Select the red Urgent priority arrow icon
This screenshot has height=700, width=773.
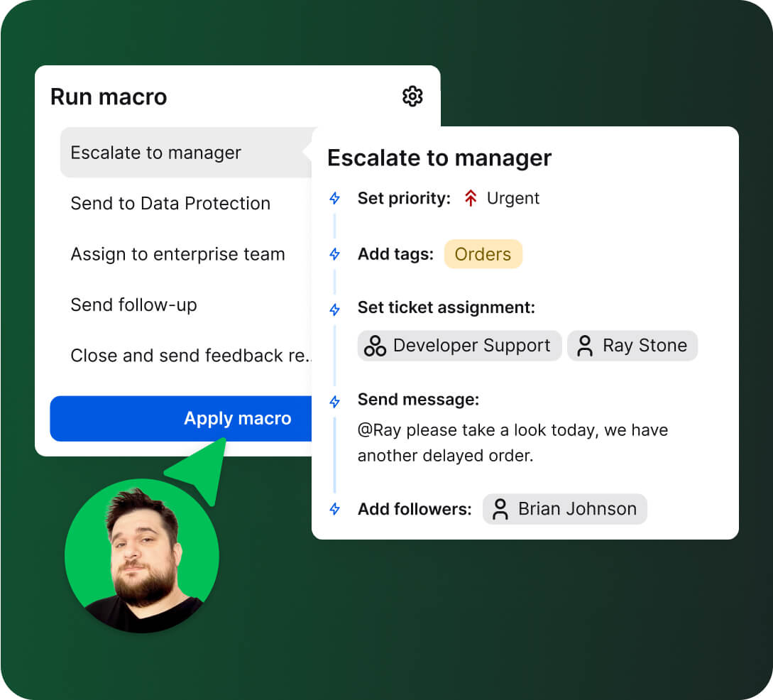click(x=469, y=198)
